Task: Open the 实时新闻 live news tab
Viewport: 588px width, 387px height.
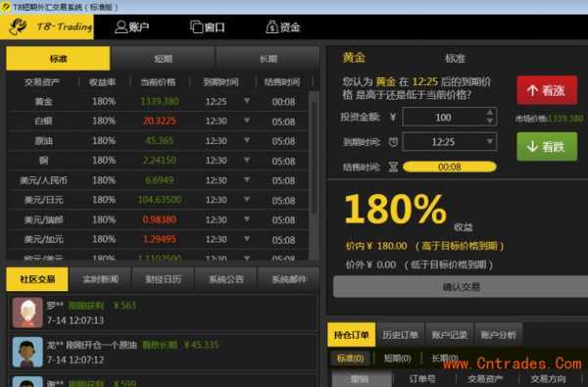Action: [x=101, y=279]
